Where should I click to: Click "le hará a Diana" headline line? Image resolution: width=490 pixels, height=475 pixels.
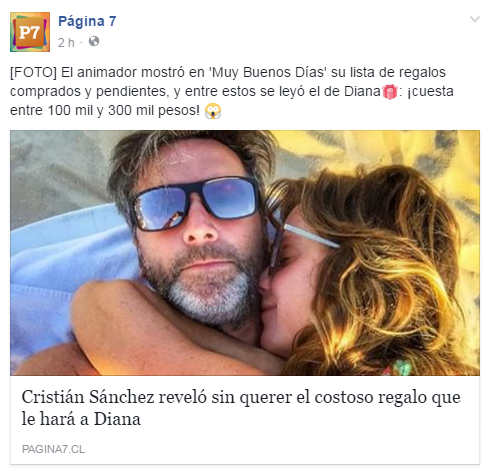click(81, 419)
